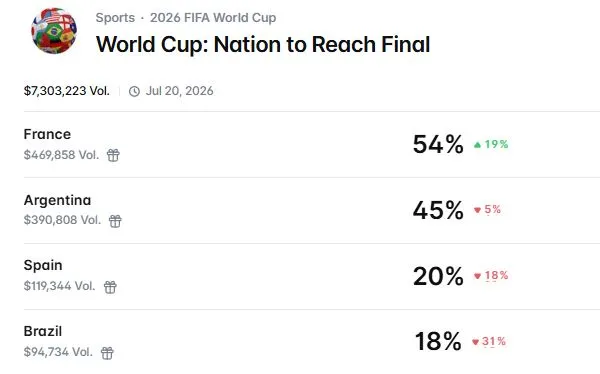The image size is (600, 374).
Task: Click Argentina's 45% probability value
Action: pos(438,210)
